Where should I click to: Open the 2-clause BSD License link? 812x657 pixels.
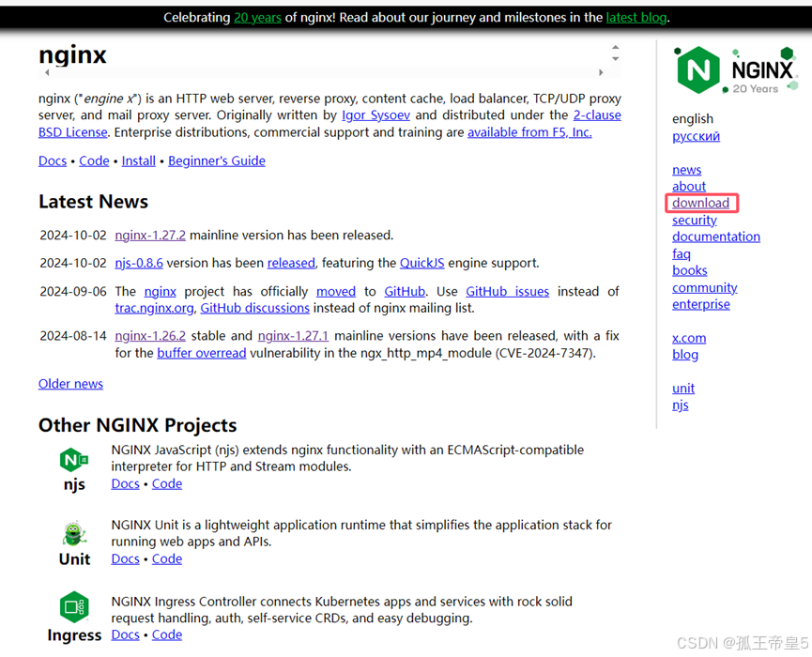pyautogui.click(x=597, y=115)
